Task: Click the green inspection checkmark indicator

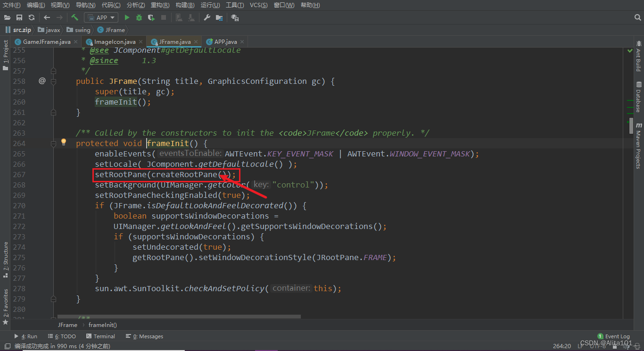Action: pyautogui.click(x=630, y=50)
